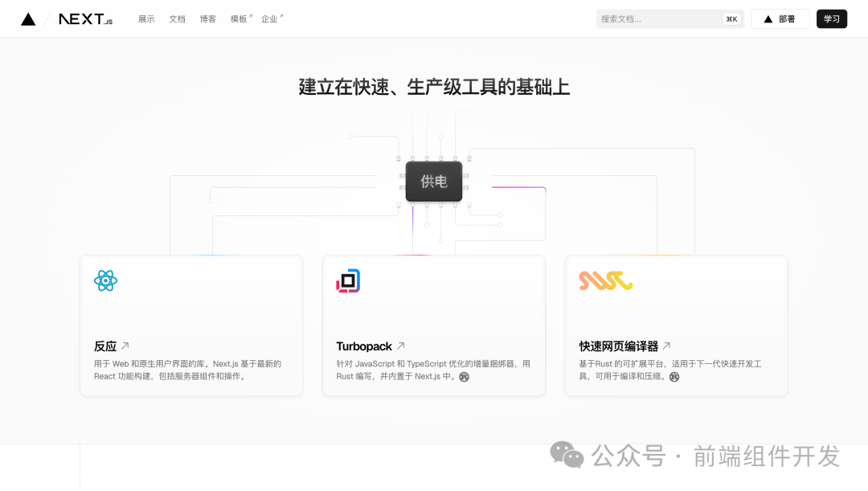
Task: Open the 展示 menu item
Action: [x=146, y=18]
